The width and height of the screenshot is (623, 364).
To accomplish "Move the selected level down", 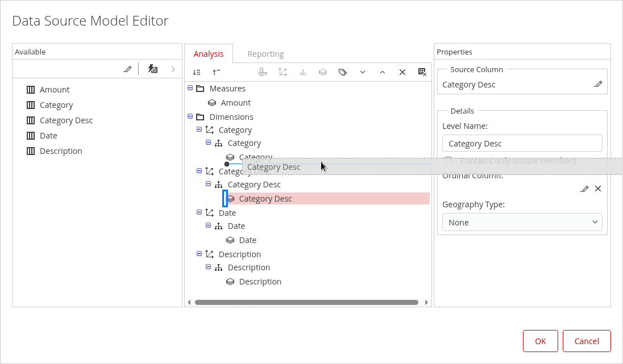I will click(x=362, y=72).
